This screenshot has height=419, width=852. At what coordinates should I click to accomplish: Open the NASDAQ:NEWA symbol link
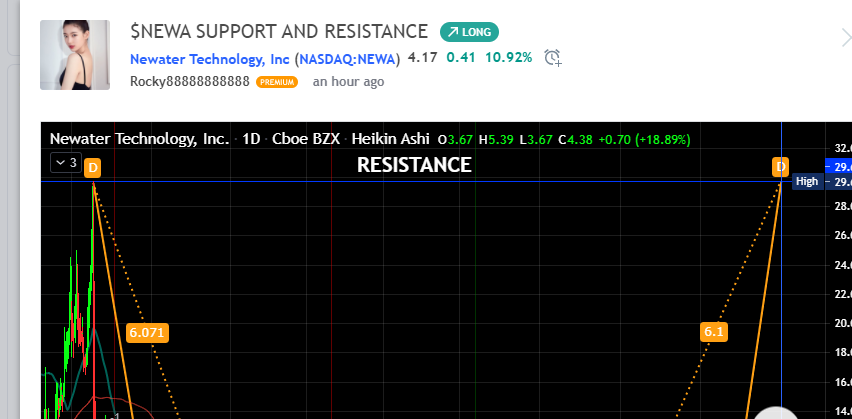[x=347, y=59]
